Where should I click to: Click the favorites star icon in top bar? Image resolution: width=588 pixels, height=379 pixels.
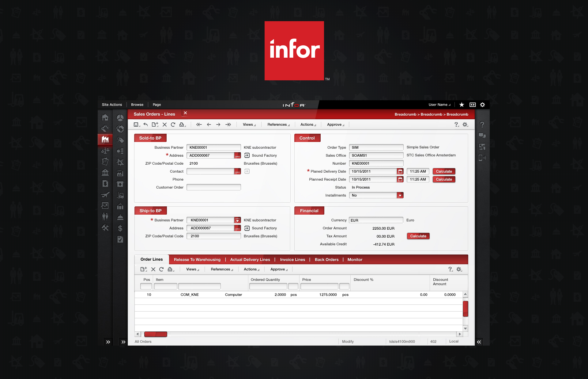462,105
